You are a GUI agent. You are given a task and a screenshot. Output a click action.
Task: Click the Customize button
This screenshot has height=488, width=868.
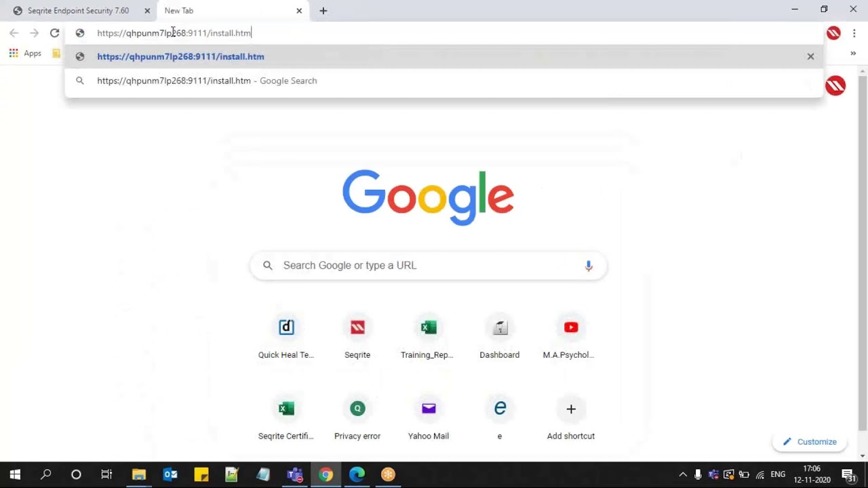(810, 442)
